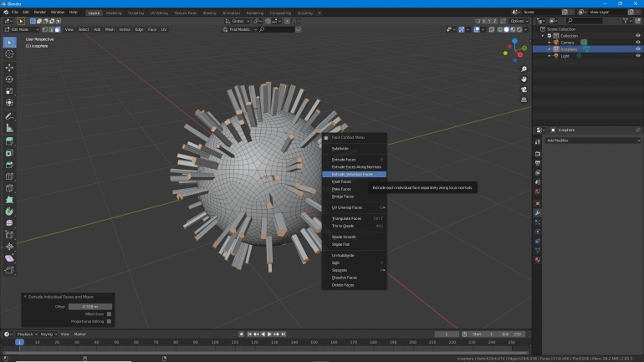Open the Find Models dropdown
The width and height of the screenshot is (644, 362).
coord(240,29)
